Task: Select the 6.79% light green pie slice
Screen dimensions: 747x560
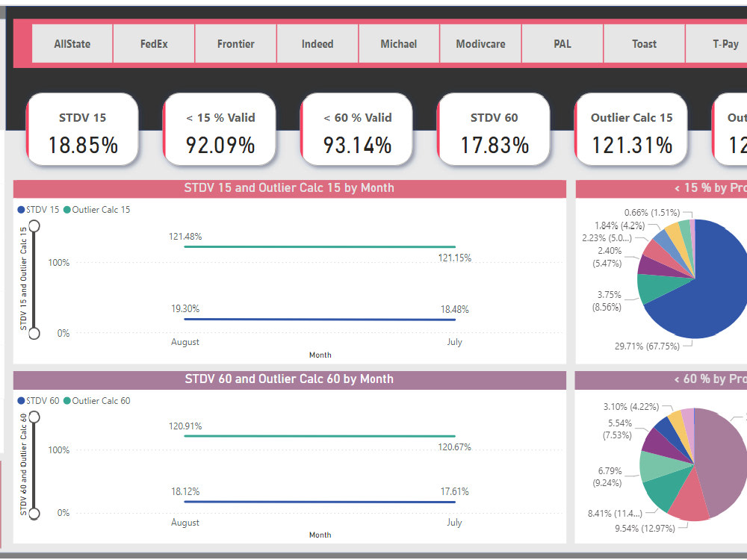Action: pos(657,467)
